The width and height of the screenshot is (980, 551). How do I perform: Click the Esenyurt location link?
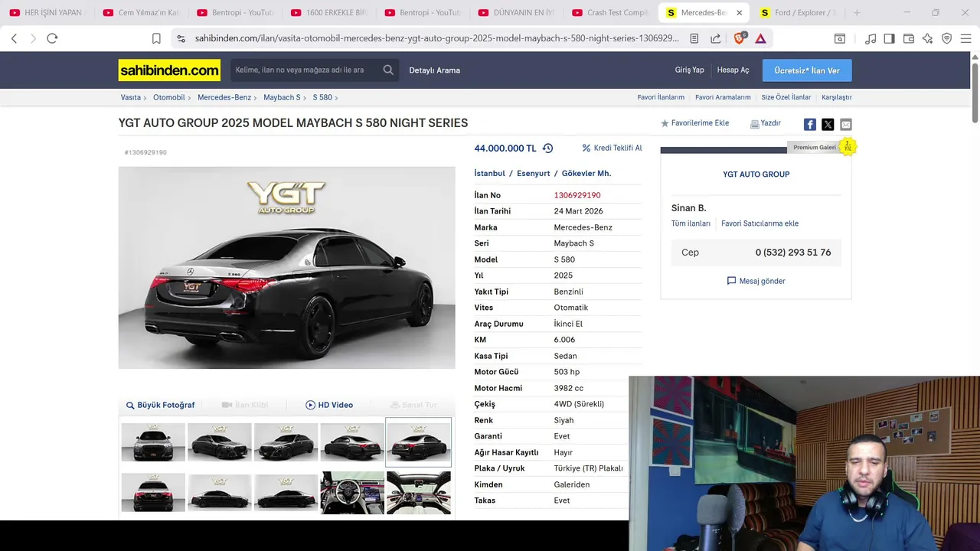pos(533,174)
